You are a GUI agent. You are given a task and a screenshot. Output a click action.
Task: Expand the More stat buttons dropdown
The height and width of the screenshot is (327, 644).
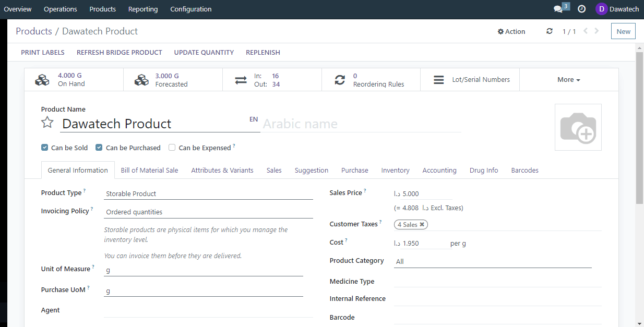[569, 79]
